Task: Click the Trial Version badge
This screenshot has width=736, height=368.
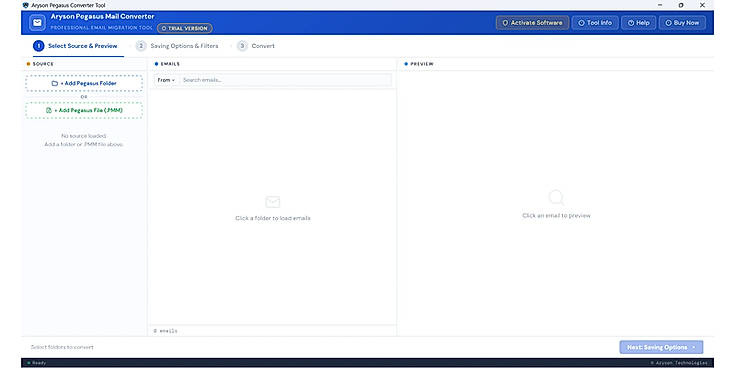Action: click(185, 28)
